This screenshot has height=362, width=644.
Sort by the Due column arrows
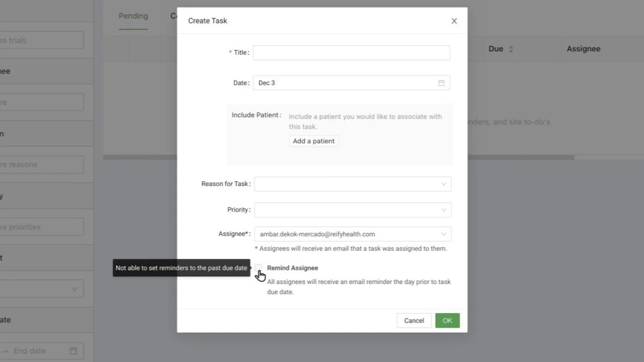point(511,49)
